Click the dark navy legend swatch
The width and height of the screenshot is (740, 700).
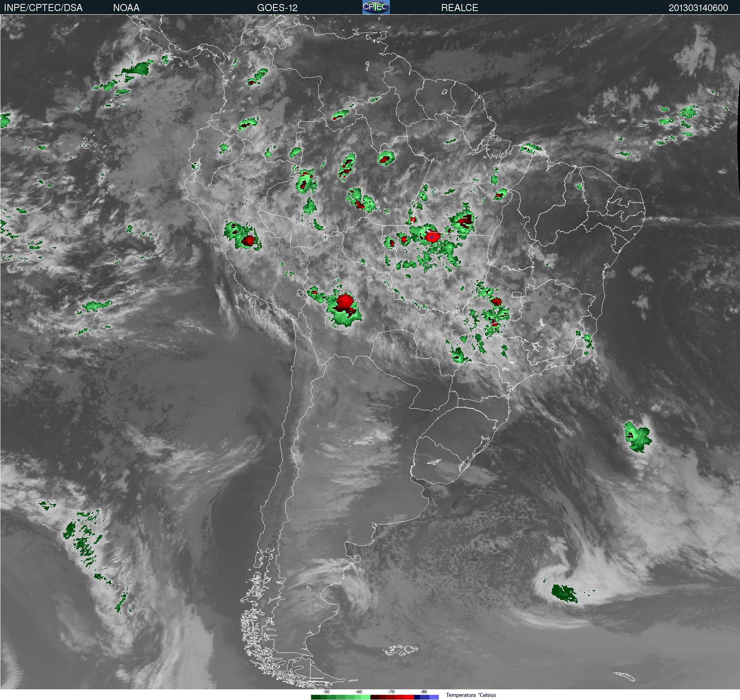click(417, 697)
